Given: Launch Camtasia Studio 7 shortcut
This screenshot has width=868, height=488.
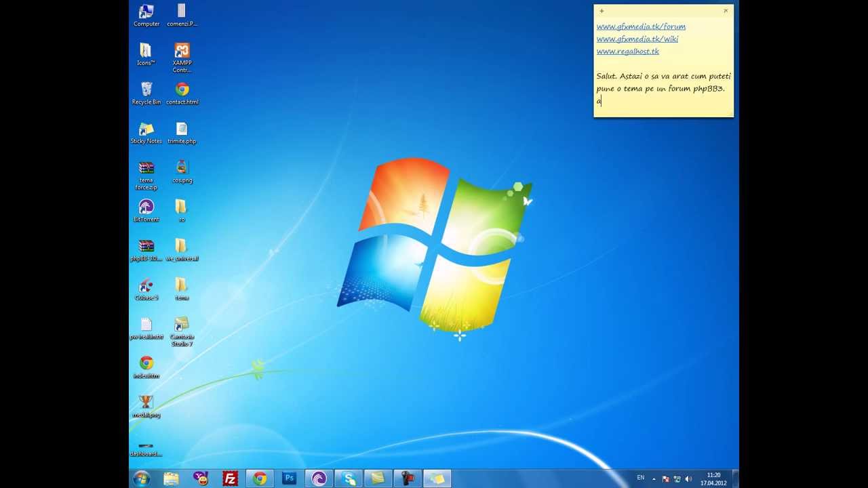Looking at the screenshot, I should tap(182, 332).
